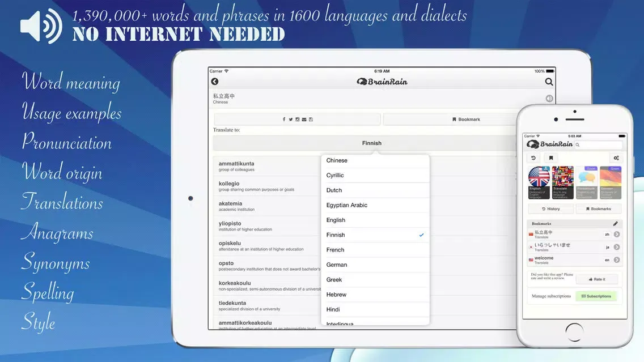Open the Finnish target-language dropdown
The image size is (644, 362).
pyautogui.click(x=365, y=143)
